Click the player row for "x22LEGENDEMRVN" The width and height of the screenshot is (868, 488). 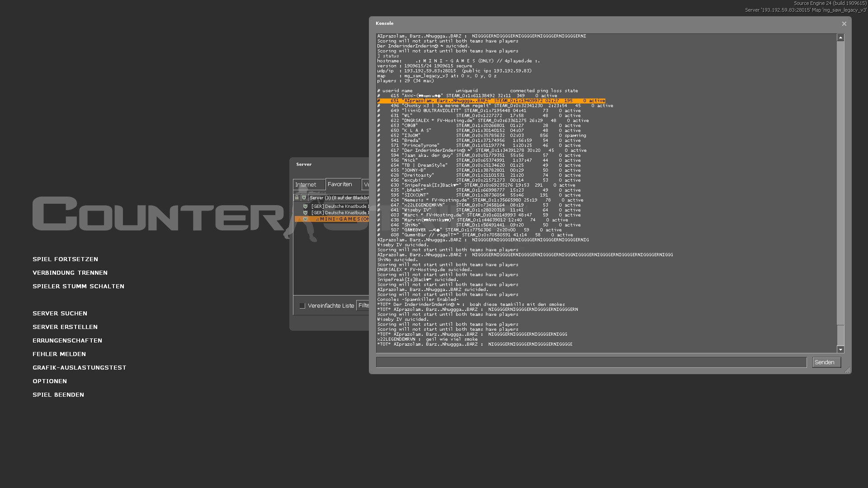[x=479, y=205]
